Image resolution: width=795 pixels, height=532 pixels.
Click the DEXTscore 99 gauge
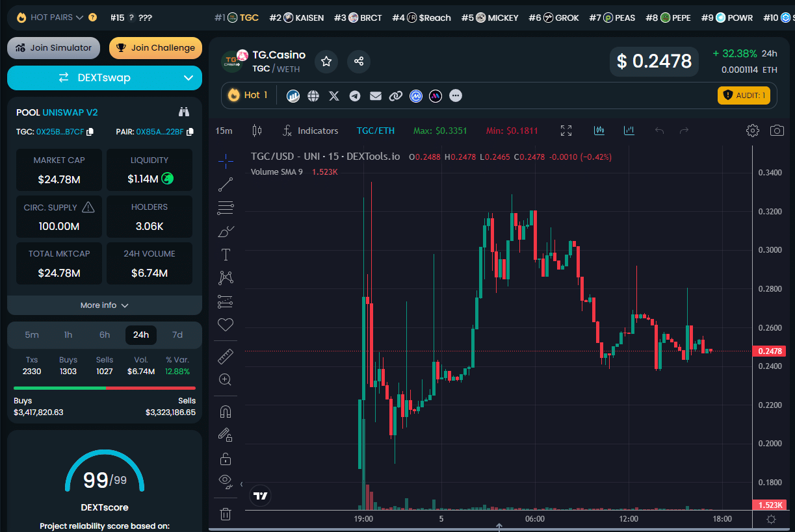point(105,472)
